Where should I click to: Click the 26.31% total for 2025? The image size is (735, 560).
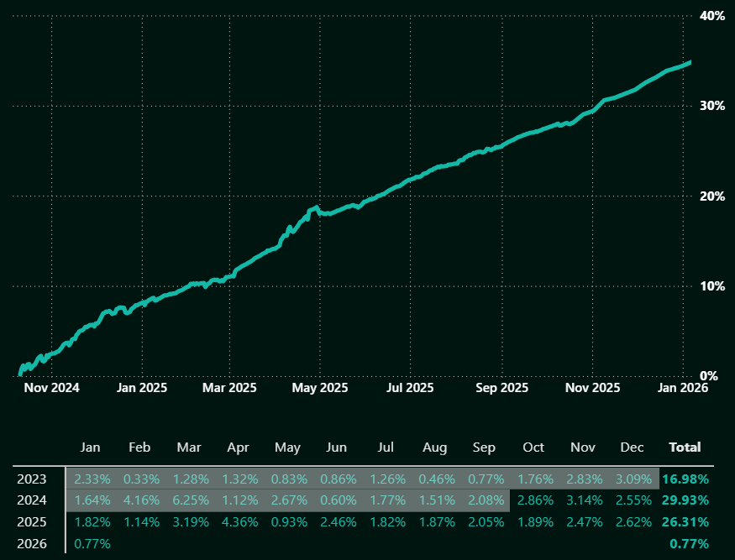click(x=685, y=522)
